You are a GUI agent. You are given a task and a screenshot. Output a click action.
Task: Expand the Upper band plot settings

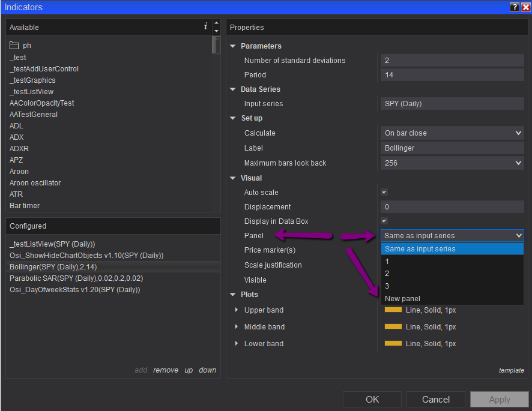236,310
